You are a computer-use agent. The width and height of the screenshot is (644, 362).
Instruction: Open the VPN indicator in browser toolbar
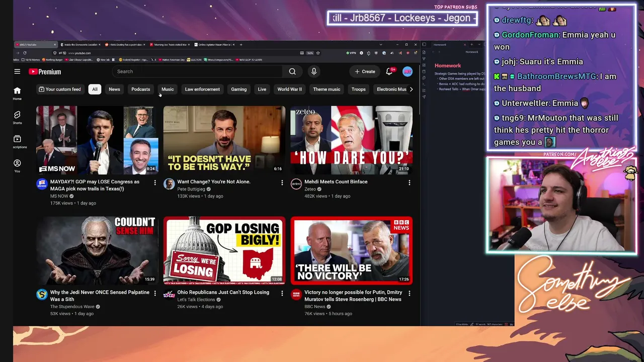coord(351,53)
